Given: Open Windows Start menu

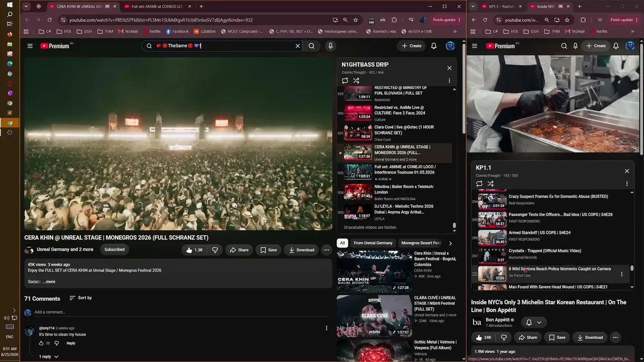Looking at the screenshot, I should click(x=10, y=5).
